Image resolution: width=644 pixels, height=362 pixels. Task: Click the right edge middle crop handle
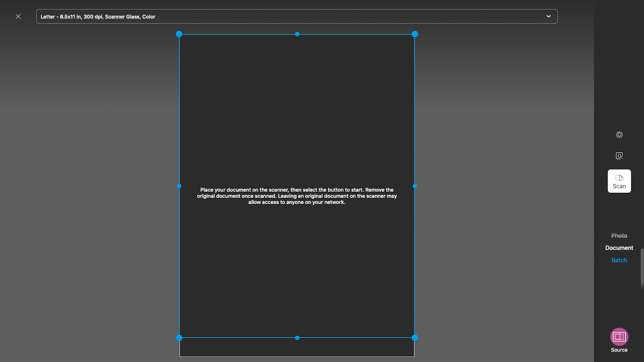415,186
